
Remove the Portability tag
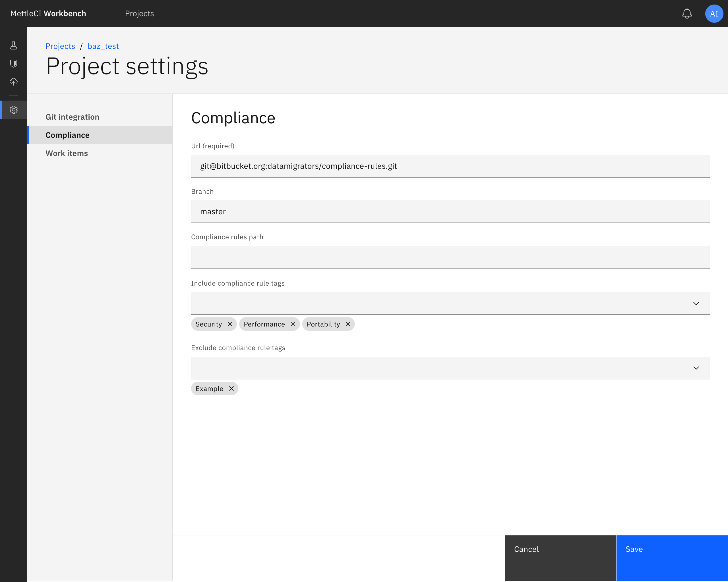point(348,324)
